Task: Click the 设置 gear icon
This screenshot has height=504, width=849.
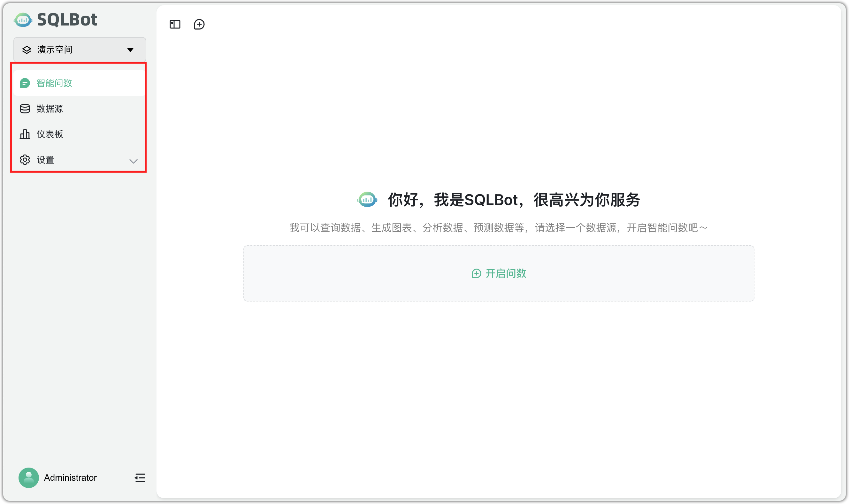Action: click(x=25, y=160)
